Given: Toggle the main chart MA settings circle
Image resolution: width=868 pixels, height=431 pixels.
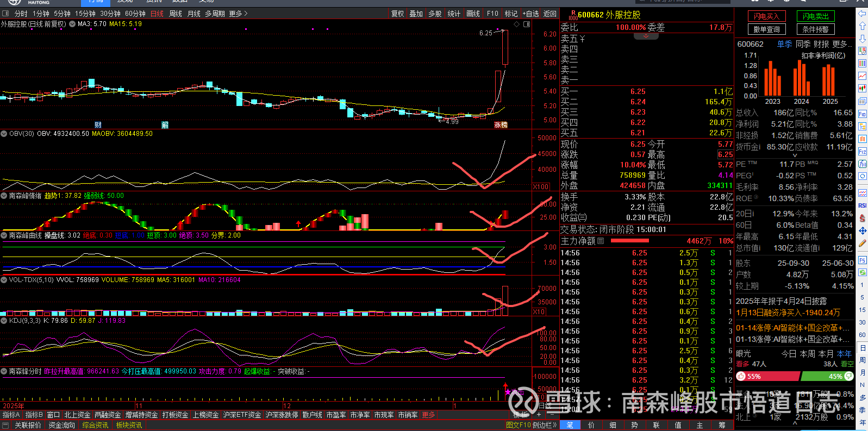Looking at the screenshot, I should point(72,24).
